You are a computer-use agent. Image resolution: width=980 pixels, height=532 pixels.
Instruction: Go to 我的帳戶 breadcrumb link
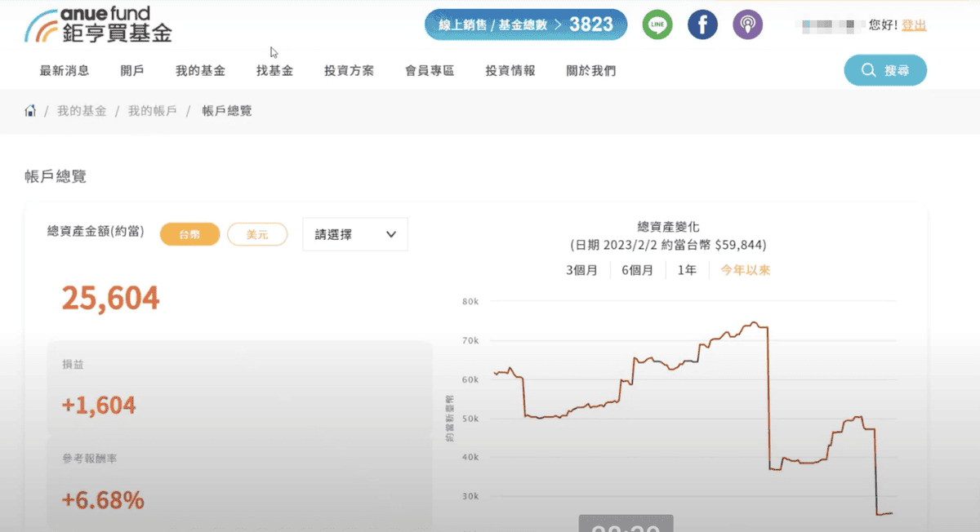click(152, 111)
